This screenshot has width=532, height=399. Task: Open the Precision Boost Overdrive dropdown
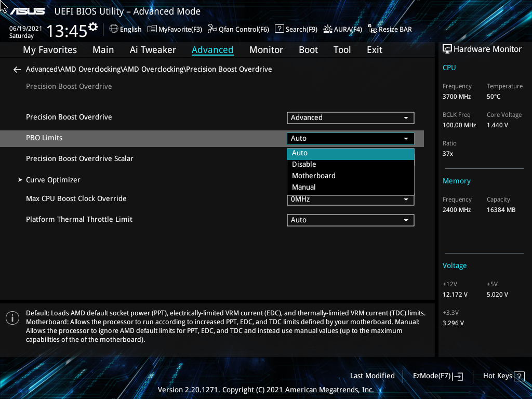[350, 117]
